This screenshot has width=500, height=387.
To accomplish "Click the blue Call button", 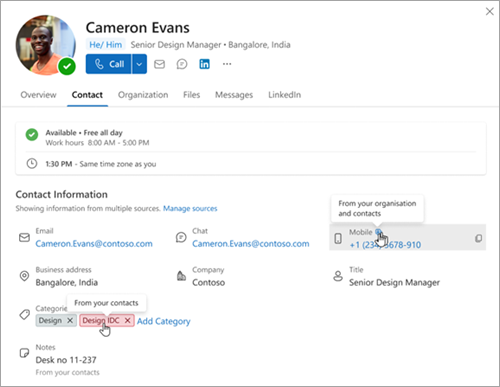I will pyautogui.click(x=108, y=64).
